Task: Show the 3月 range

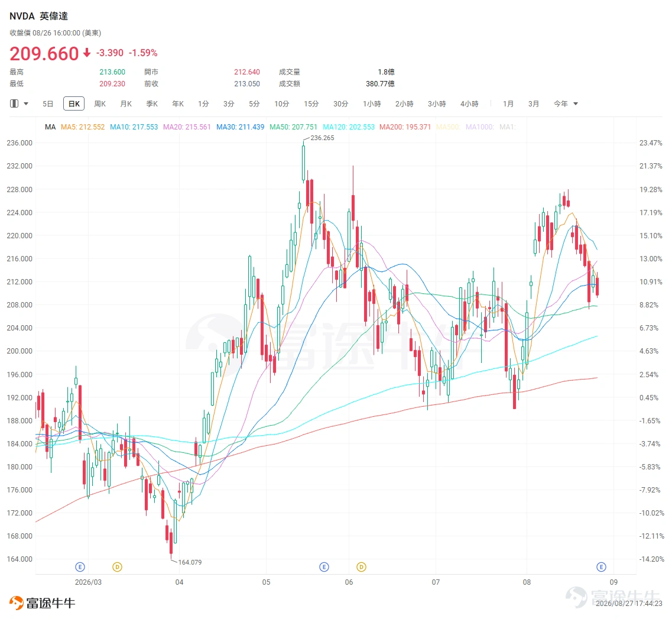Action: point(534,103)
